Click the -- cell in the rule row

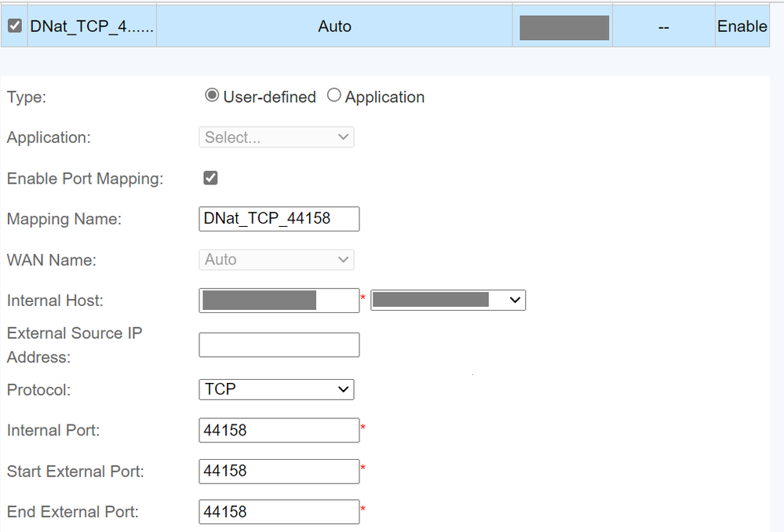663,27
